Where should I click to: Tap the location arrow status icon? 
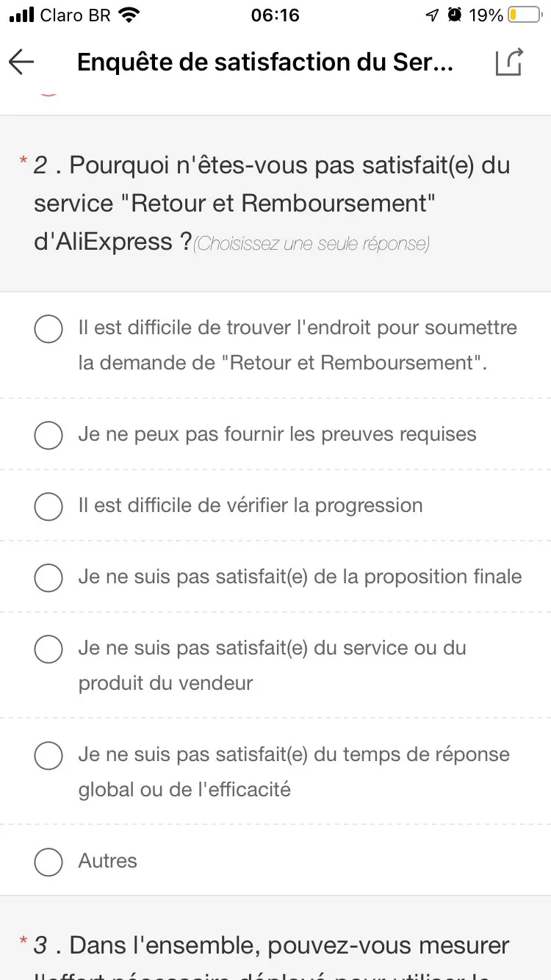click(432, 15)
